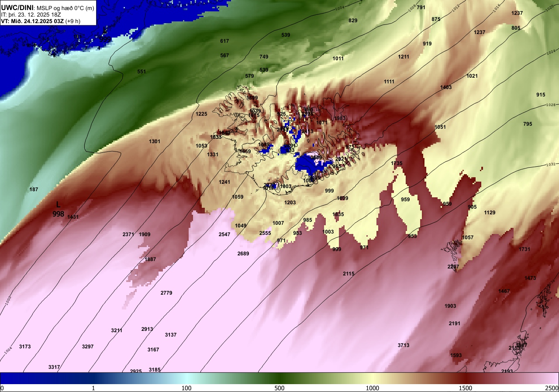Click the map value 915

point(541,95)
